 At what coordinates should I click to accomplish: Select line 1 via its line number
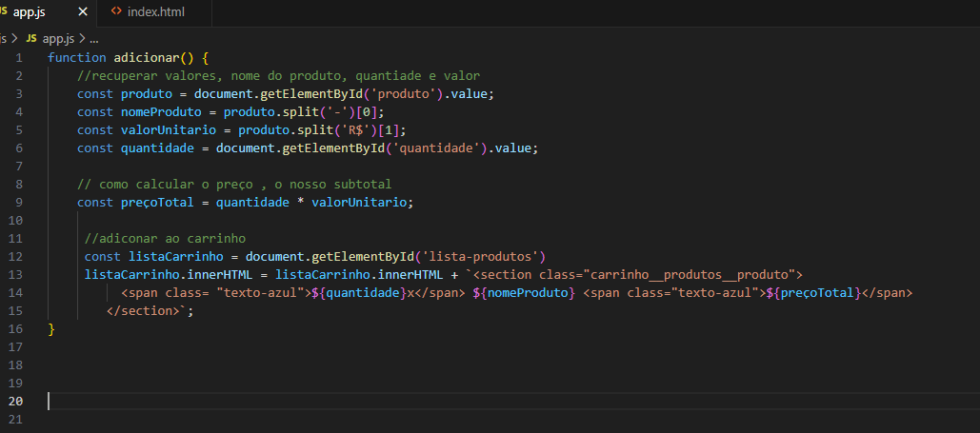tap(18, 58)
